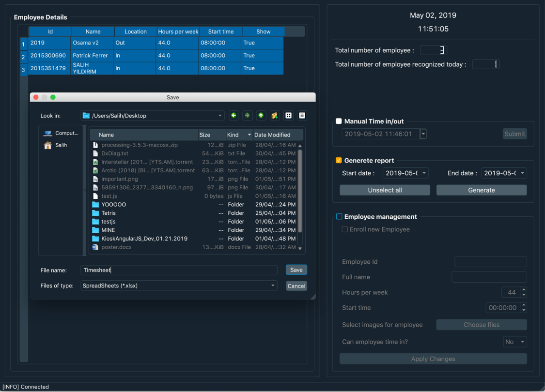The width and height of the screenshot is (545, 392).
Task: Open the Start date dropdown
Action: pyautogui.click(x=424, y=173)
